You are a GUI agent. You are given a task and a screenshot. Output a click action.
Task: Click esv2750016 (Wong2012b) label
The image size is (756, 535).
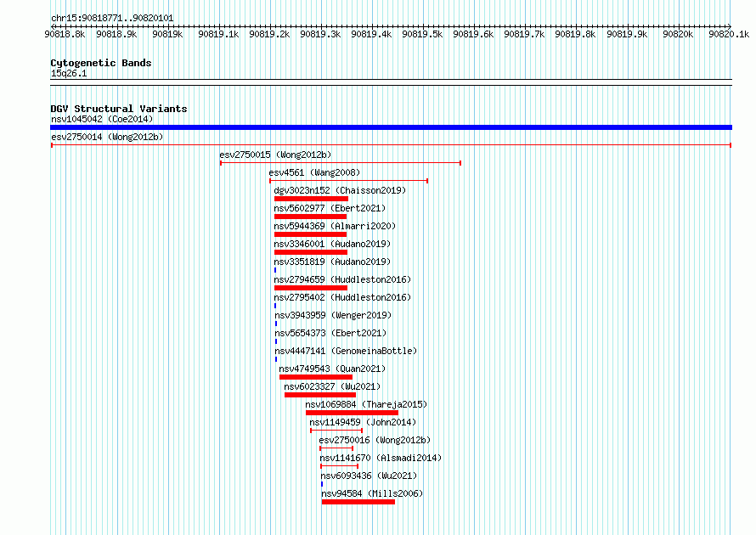click(x=375, y=440)
